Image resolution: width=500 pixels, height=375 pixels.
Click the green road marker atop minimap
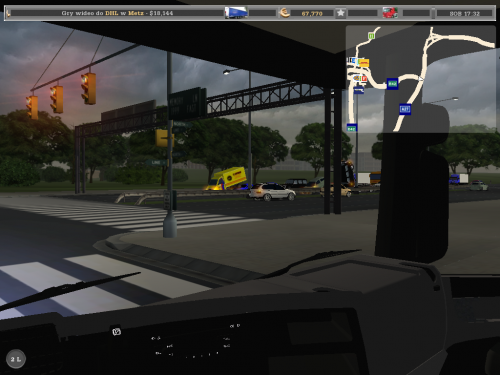pos(371,36)
